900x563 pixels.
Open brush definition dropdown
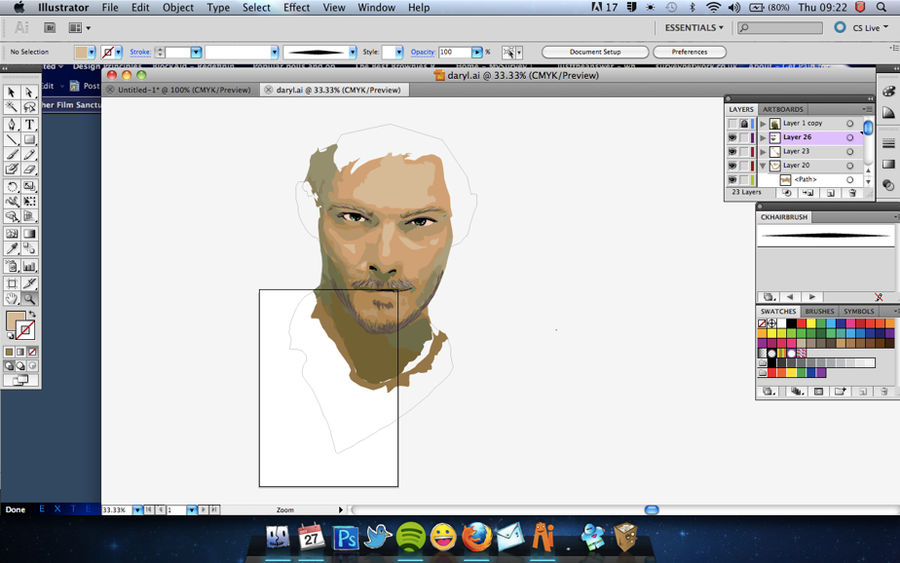tap(352, 52)
